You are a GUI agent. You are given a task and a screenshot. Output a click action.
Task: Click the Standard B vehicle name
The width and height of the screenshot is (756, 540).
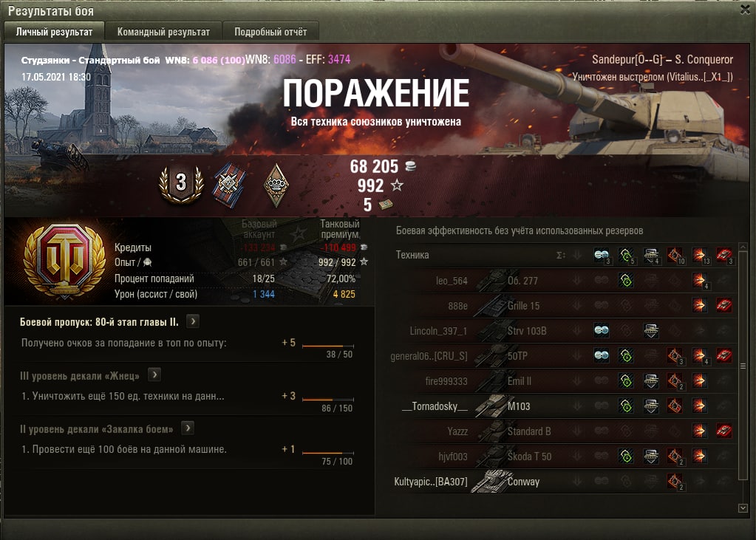click(529, 431)
